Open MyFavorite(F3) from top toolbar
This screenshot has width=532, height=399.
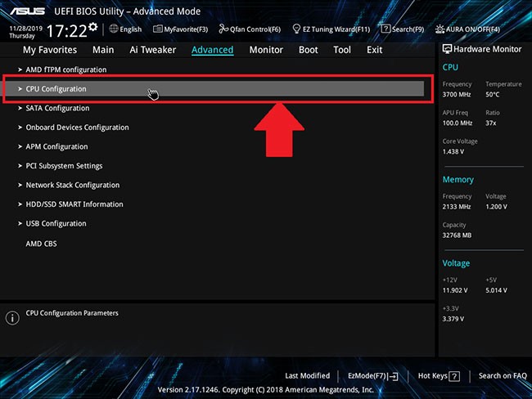pos(159,29)
